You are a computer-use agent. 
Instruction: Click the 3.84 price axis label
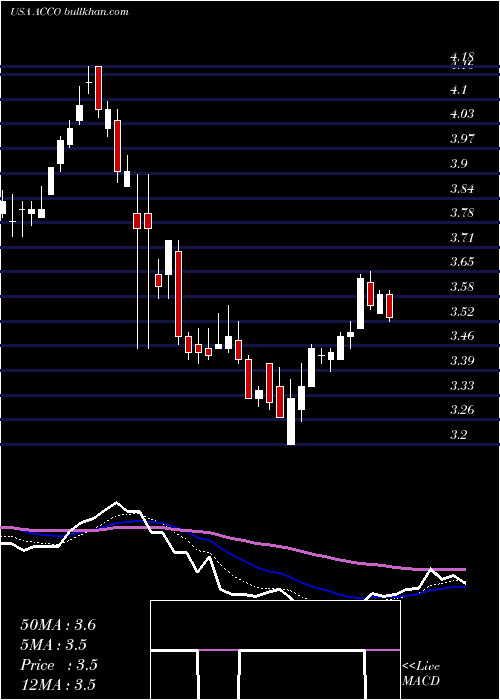pos(462,188)
